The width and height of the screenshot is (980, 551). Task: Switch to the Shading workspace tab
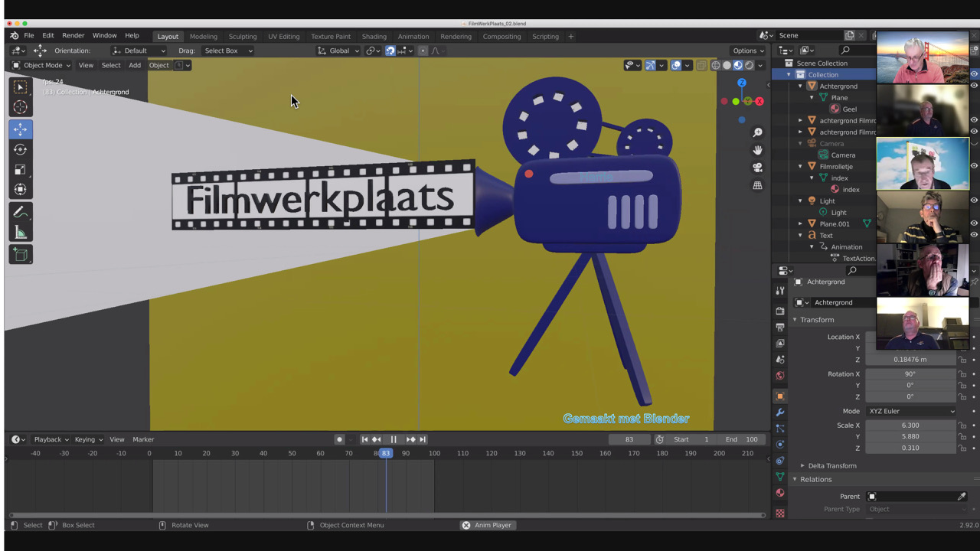374,36
